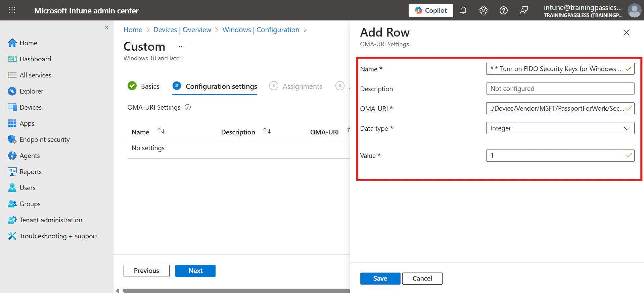Screen dimensions: 644x293
Task: Click the horizontal scrollbar thumb
Action: coord(236,291)
